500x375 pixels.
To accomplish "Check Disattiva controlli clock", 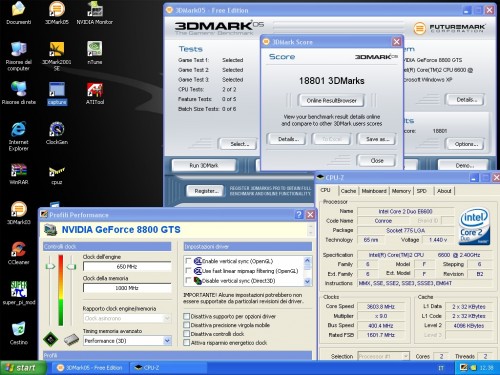I will (187, 334).
